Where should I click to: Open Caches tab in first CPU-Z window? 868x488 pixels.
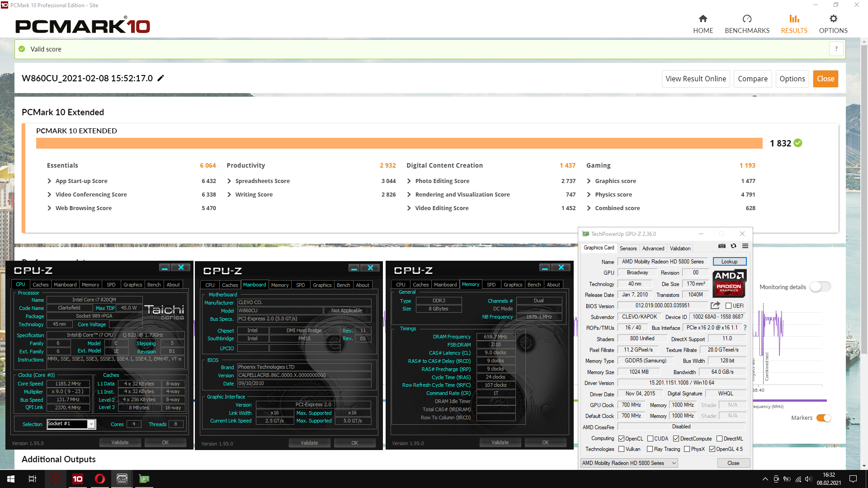click(40, 285)
